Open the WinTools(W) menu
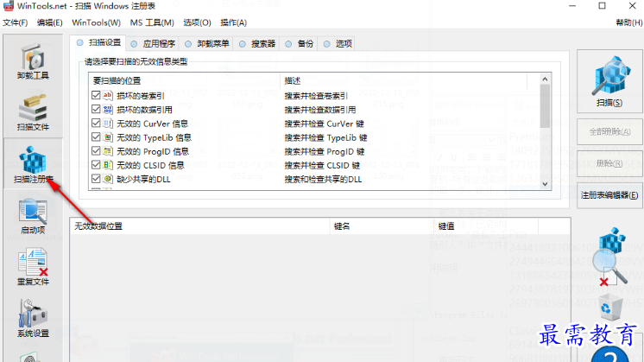 click(x=96, y=22)
